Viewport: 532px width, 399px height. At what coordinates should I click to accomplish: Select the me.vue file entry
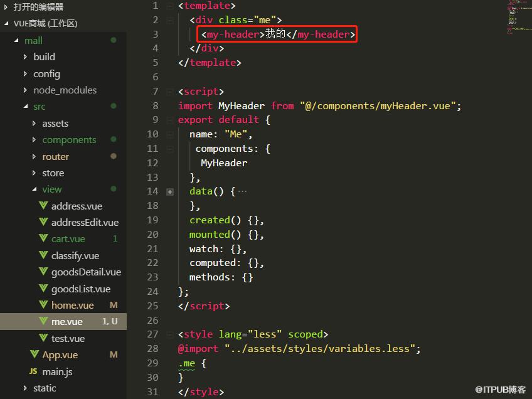(x=63, y=321)
